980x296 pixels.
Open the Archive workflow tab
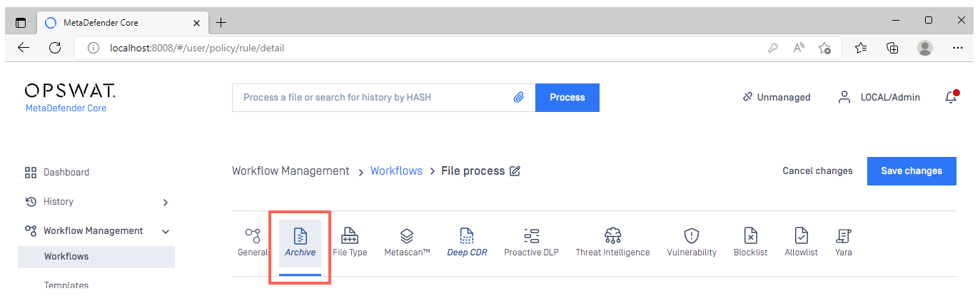[300, 243]
